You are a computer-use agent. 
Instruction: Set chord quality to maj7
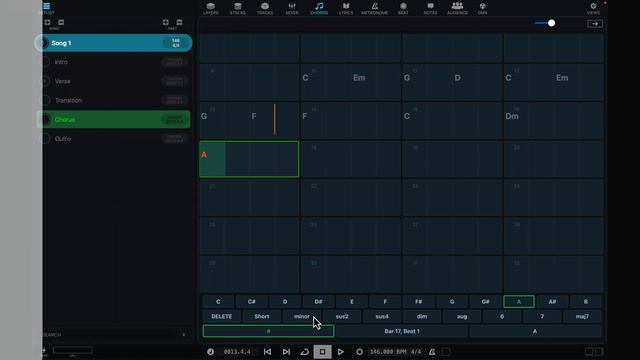(582, 316)
